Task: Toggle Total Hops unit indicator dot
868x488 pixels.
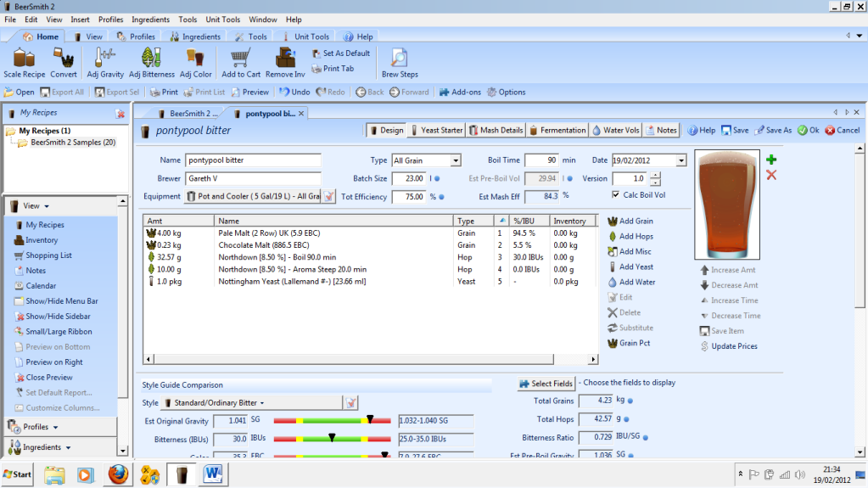Action: pos(626,419)
